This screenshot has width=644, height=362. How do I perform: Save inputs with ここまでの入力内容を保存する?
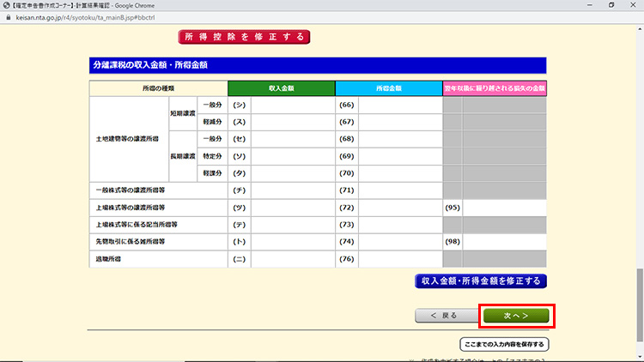pyautogui.click(x=504, y=344)
